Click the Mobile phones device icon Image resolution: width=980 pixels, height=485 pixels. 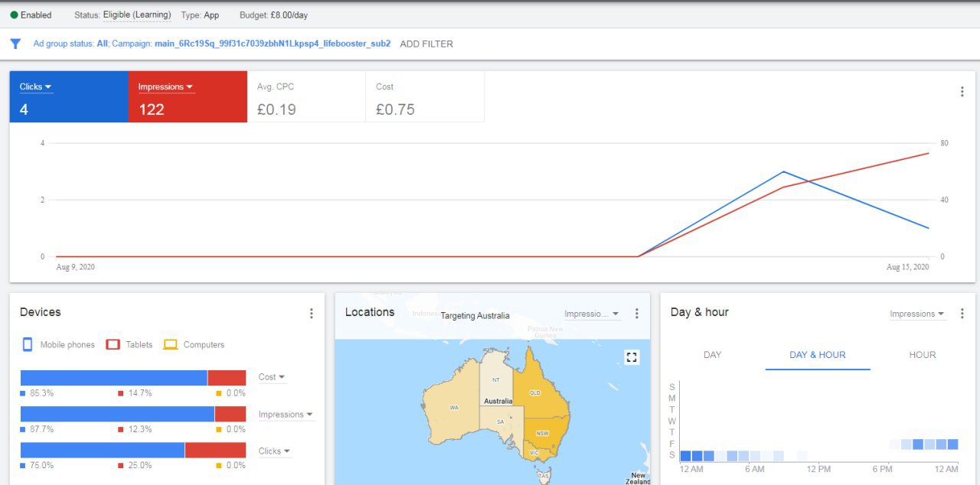click(x=28, y=344)
